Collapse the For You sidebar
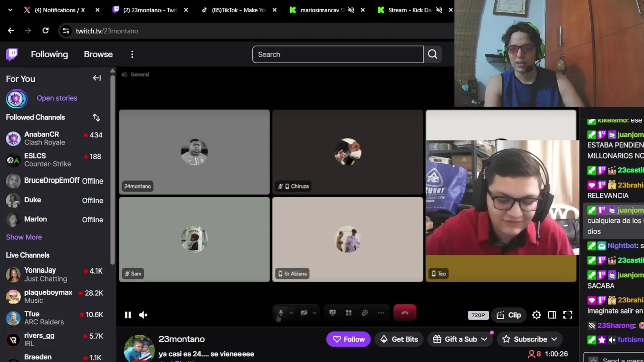Viewport: 644px width, 362px height. (97, 78)
